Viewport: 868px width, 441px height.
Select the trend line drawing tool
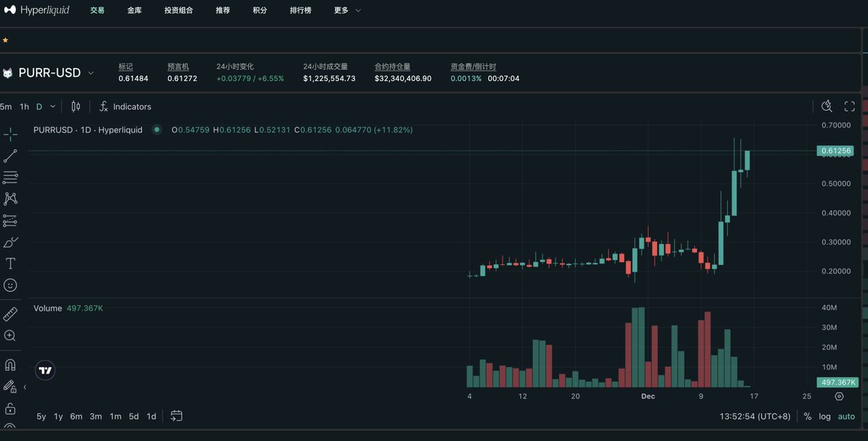coord(10,156)
